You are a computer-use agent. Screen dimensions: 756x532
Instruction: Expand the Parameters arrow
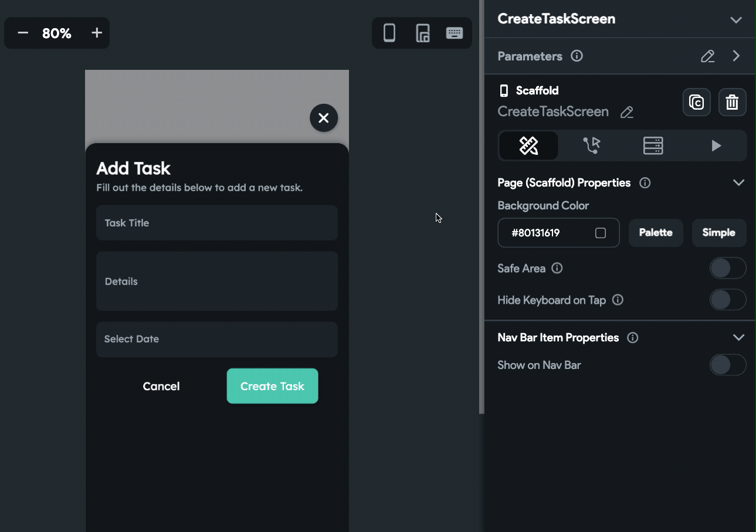[x=737, y=56]
